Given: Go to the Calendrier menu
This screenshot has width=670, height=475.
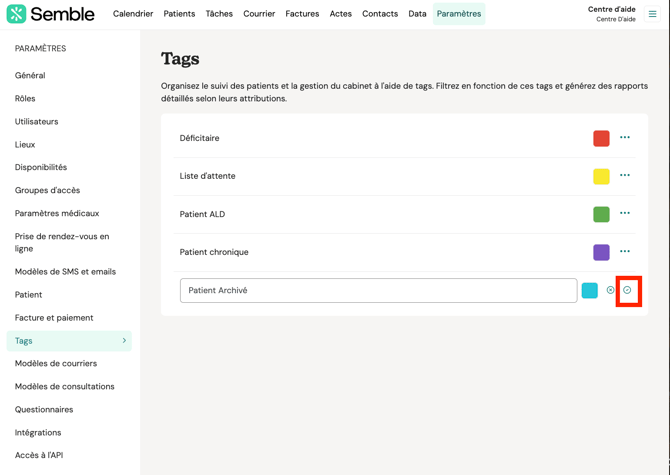Looking at the screenshot, I should click(133, 14).
